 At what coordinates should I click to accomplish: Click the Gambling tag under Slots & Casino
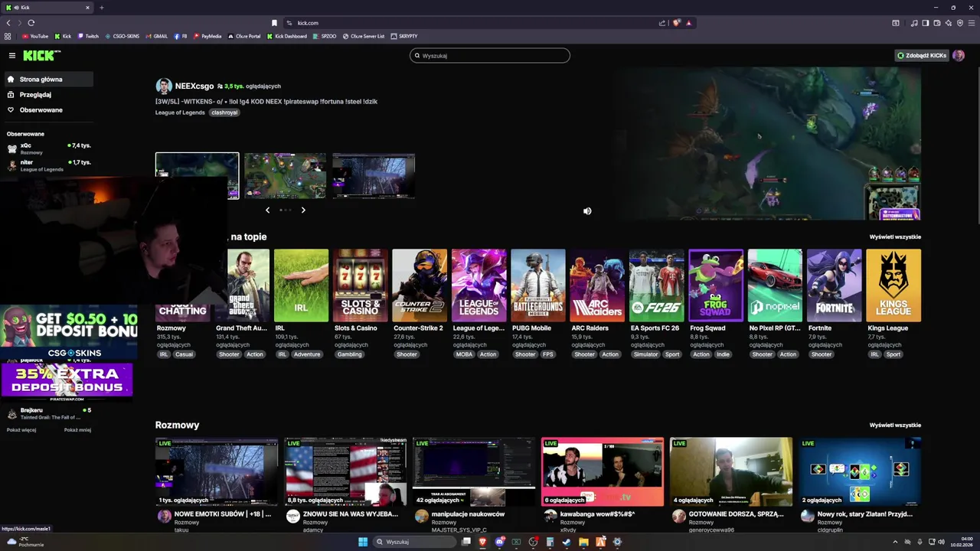coord(350,354)
